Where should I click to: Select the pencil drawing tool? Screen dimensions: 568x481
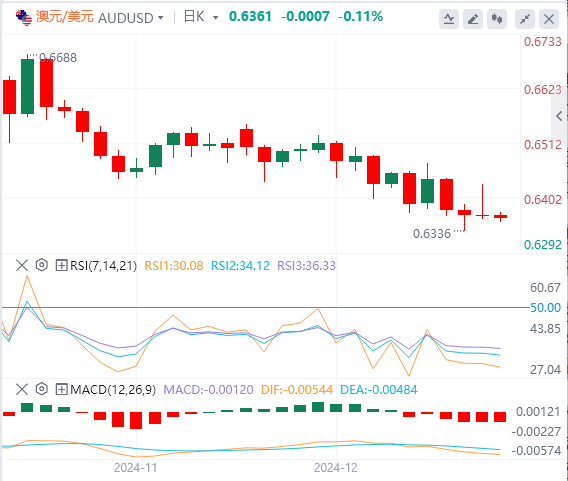(473, 19)
